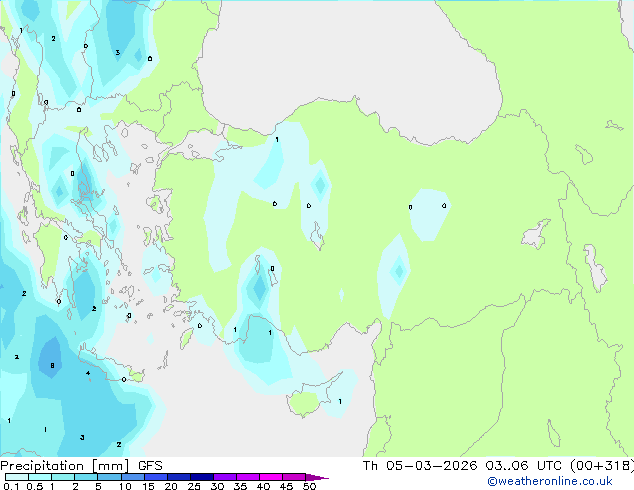This screenshot has width=634, height=490.
Task: Pick the legend swatch between 40 and 45
Action: tap(271, 477)
